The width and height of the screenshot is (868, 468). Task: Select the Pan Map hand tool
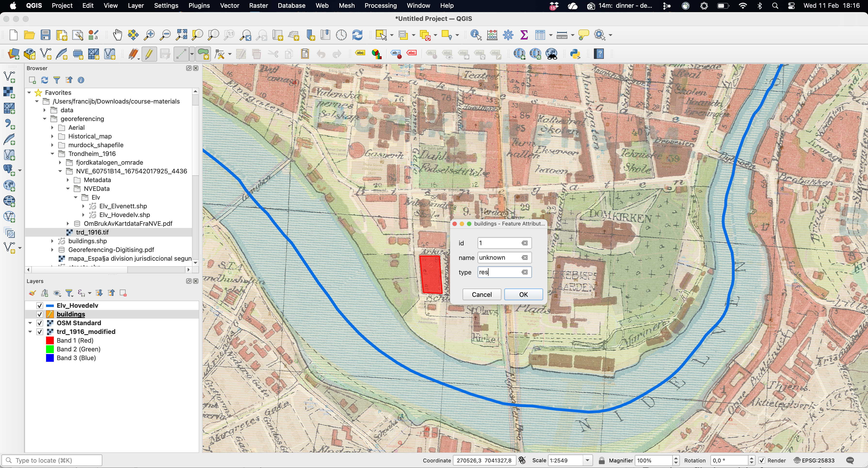117,35
